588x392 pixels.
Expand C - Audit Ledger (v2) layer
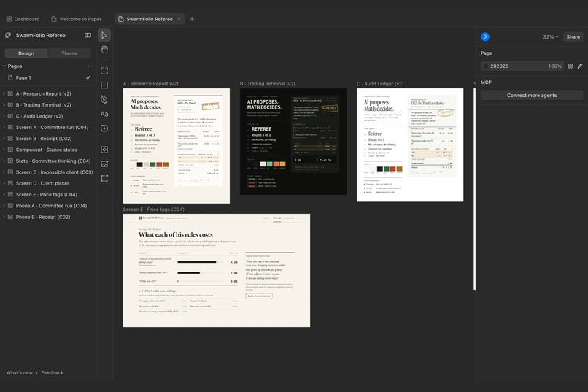tap(4, 116)
